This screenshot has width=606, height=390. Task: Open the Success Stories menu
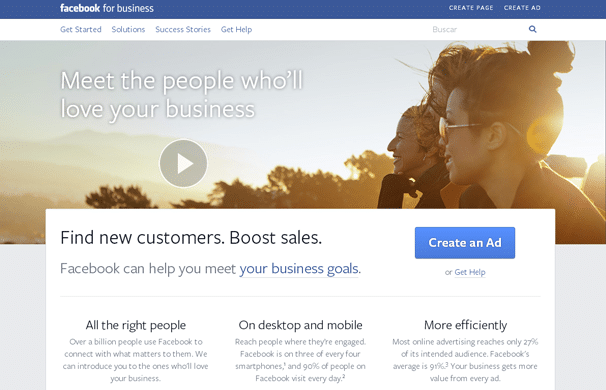[183, 29]
